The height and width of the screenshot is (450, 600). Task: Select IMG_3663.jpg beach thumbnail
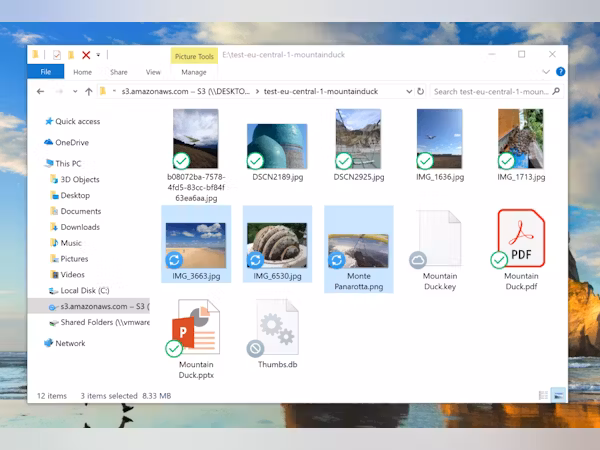tap(196, 245)
